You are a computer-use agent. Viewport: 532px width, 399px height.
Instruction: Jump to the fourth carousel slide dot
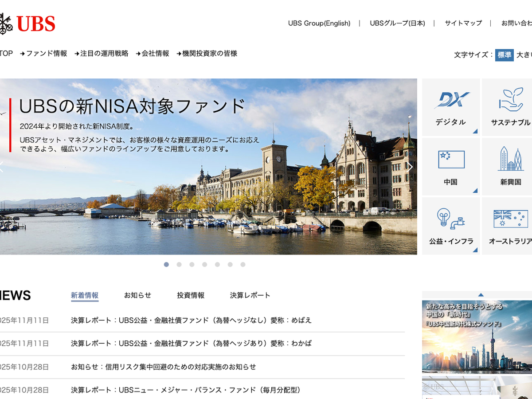204,265
